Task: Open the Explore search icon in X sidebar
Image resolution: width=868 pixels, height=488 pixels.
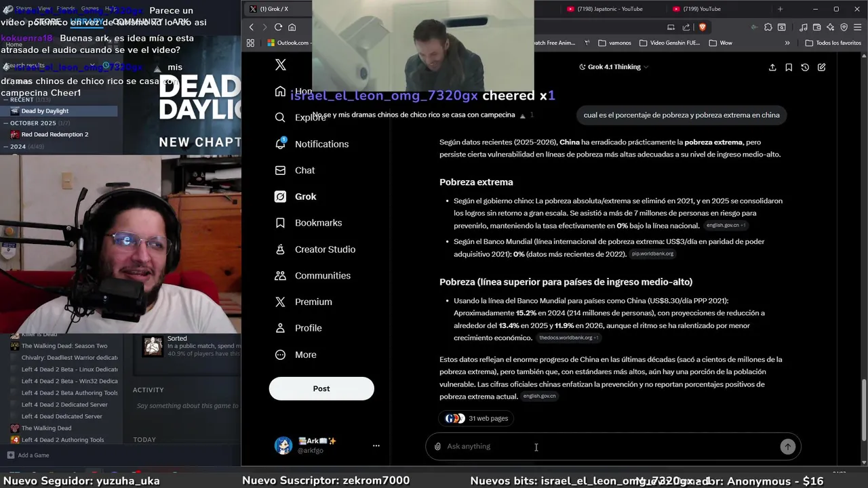Action: point(280,117)
